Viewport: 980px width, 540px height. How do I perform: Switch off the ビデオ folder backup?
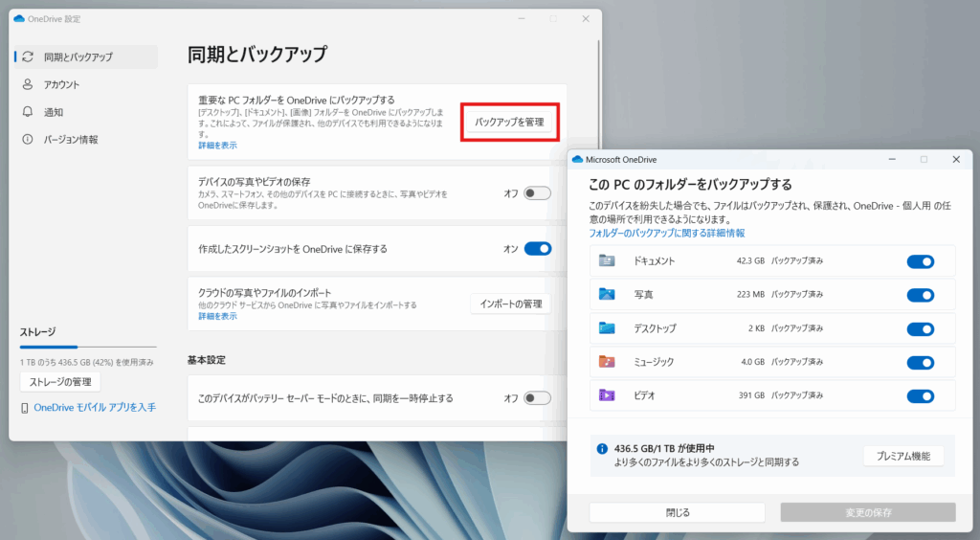(x=920, y=396)
